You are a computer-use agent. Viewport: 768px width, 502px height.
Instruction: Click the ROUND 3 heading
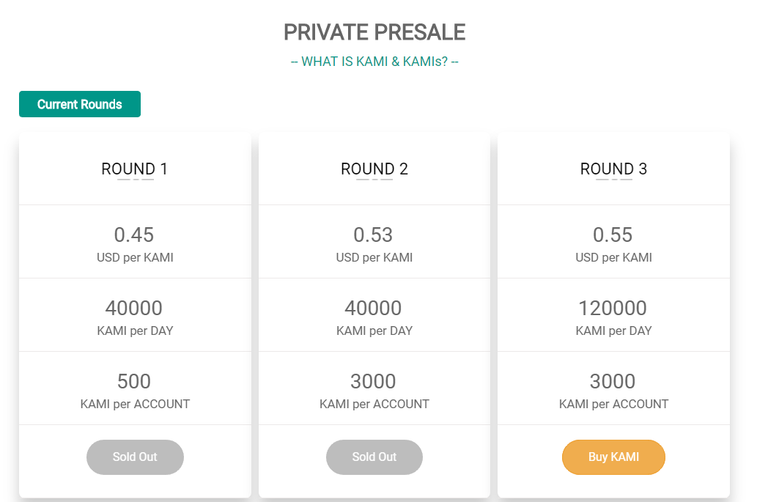pyautogui.click(x=614, y=169)
